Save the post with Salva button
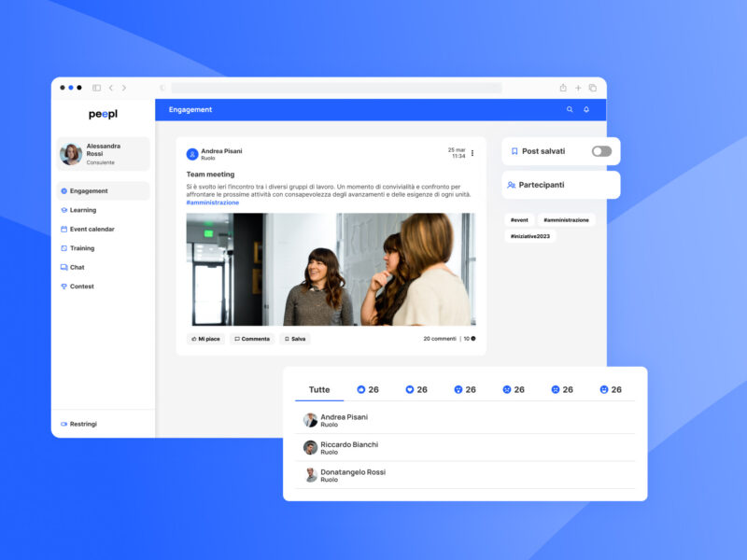 295,339
